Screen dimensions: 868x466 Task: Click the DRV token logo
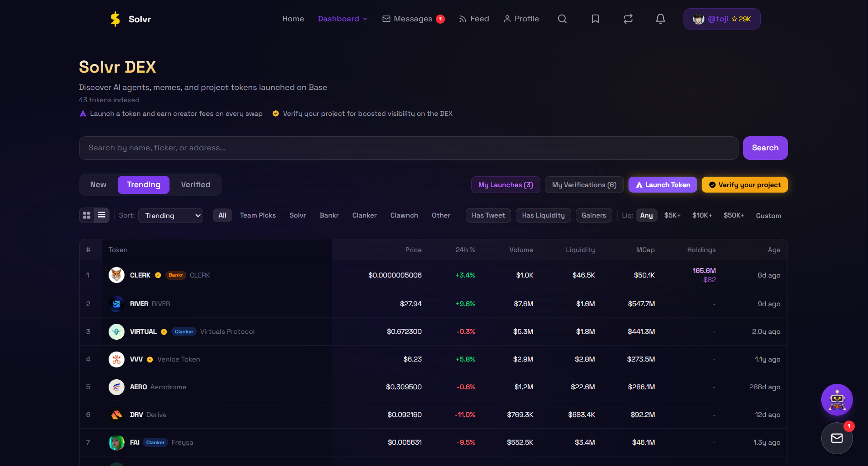116,415
